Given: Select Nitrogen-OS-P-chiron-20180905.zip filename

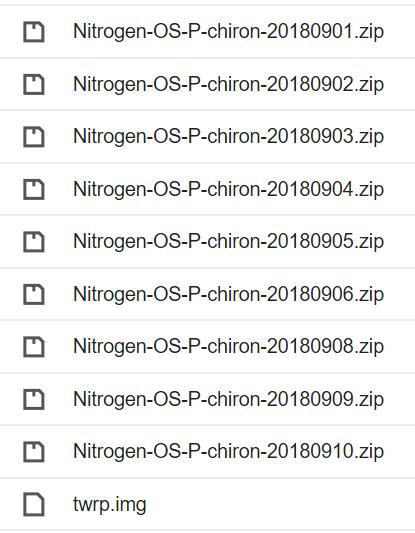Looking at the screenshot, I should click(228, 242).
